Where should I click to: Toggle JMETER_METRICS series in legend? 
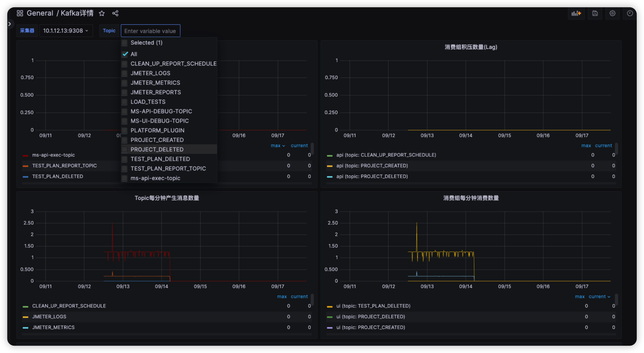(x=53, y=328)
